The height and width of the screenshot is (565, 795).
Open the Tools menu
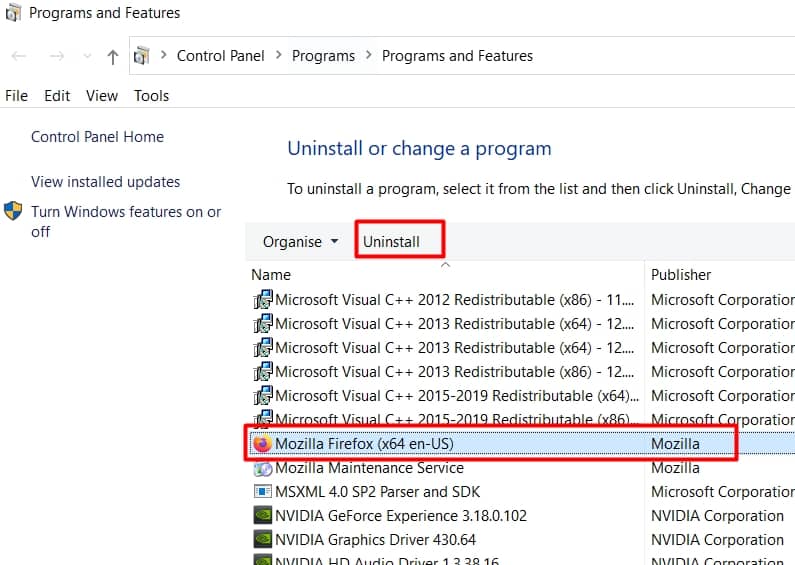pyautogui.click(x=151, y=95)
